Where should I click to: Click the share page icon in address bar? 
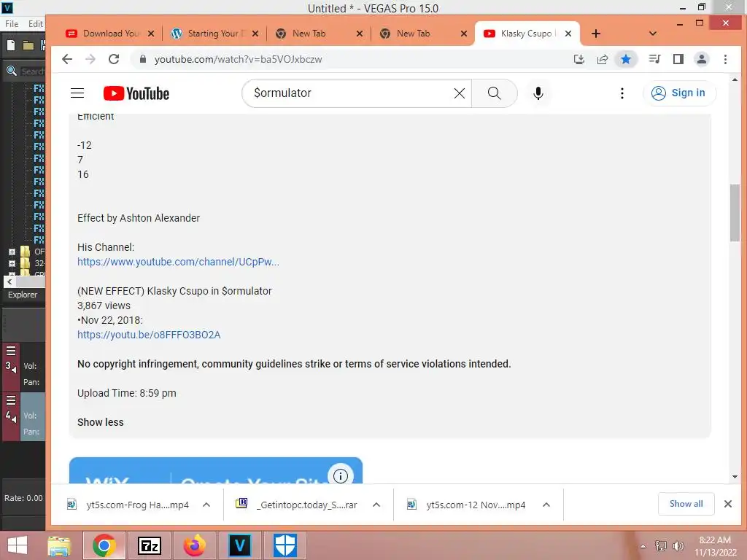pyautogui.click(x=602, y=59)
